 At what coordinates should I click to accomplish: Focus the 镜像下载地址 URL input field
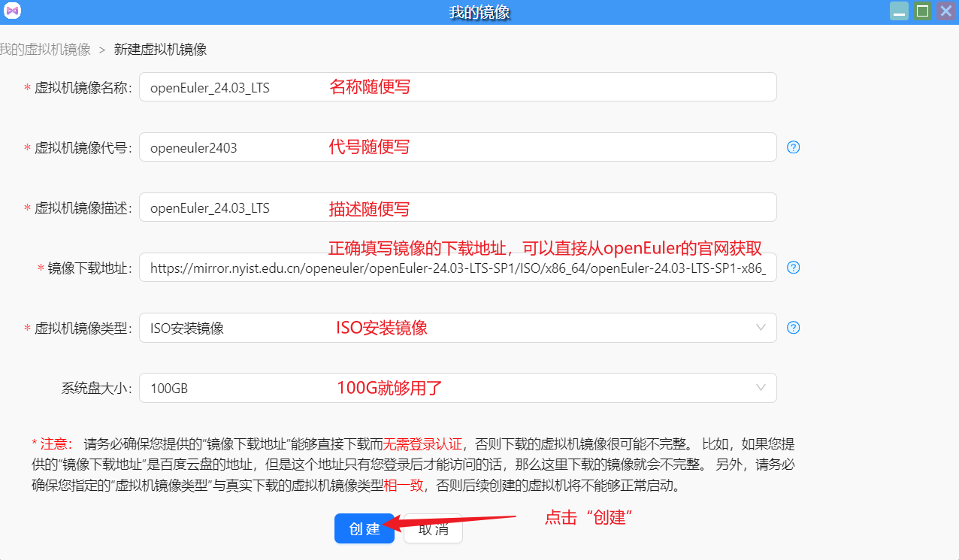click(x=458, y=268)
